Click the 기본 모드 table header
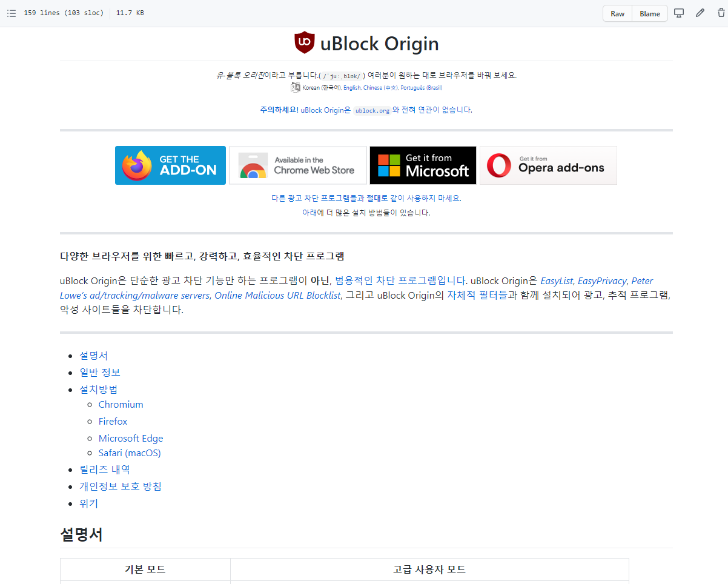 tap(145, 569)
